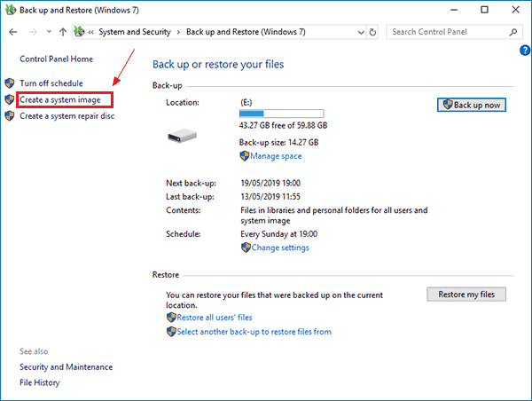Click the Back navigation arrow
The height and width of the screenshot is (401, 532).
(13, 32)
